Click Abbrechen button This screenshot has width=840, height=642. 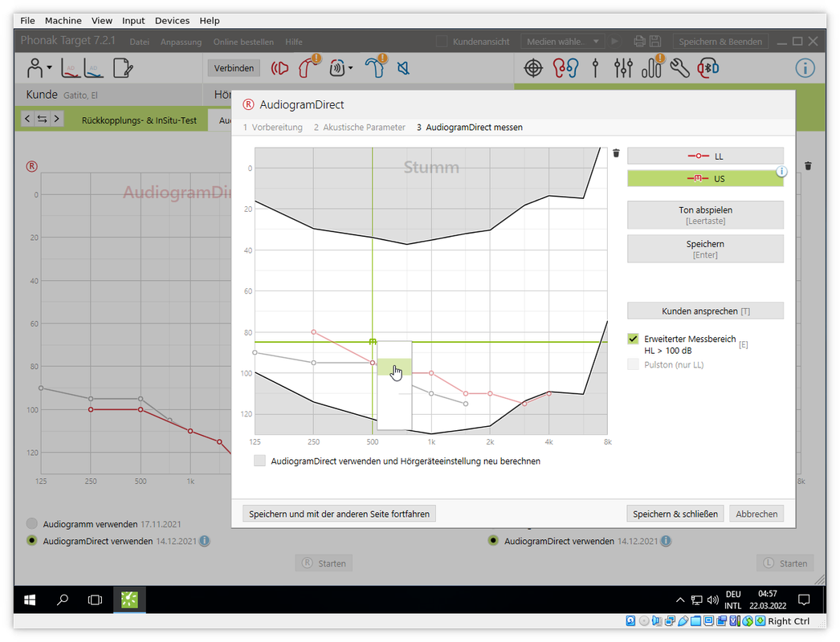756,514
